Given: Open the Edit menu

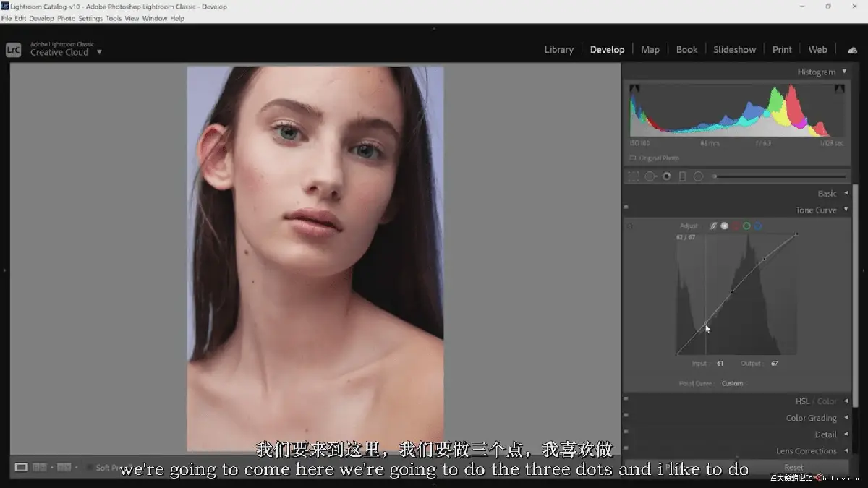Looking at the screenshot, I should (x=20, y=18).
